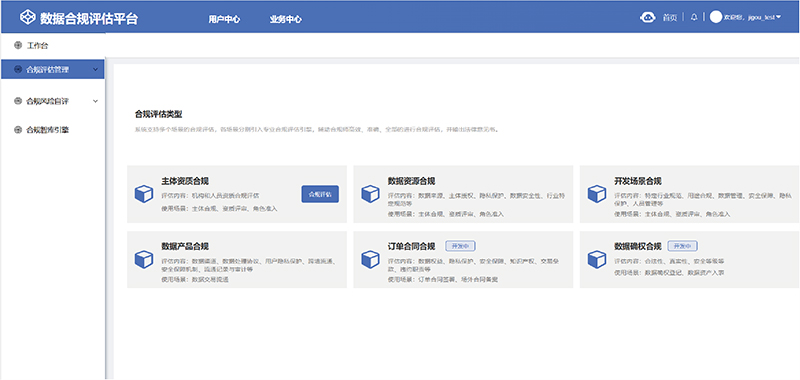Screen dimensions: 800x380
Task: Click cube icon on 主体资质合规 card
Action: tap(144, 194)
